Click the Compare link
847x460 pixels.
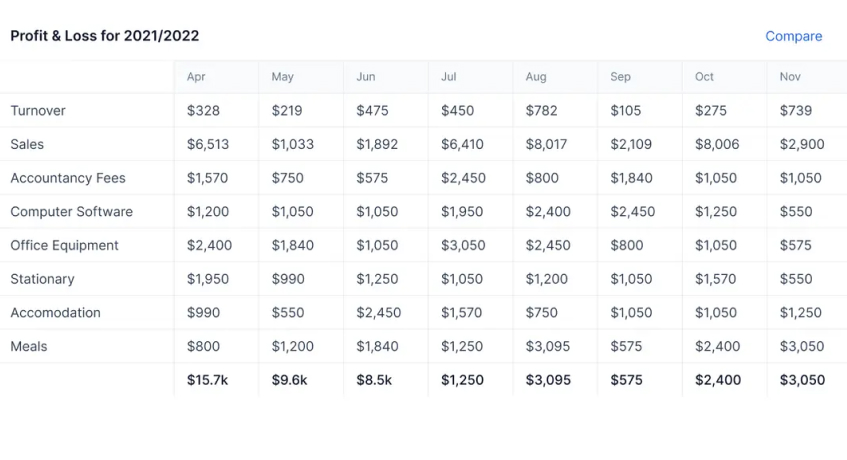[793, 36]
